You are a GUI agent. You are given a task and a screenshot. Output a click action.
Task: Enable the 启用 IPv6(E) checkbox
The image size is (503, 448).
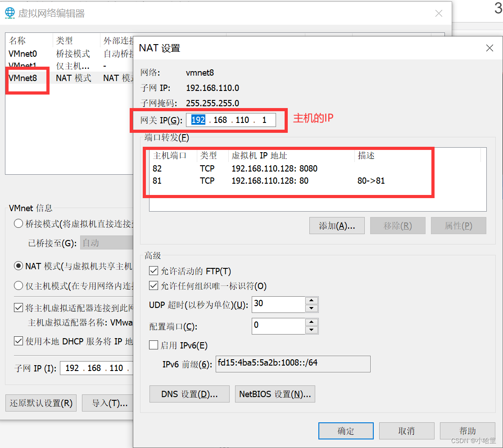pos(154,345)
